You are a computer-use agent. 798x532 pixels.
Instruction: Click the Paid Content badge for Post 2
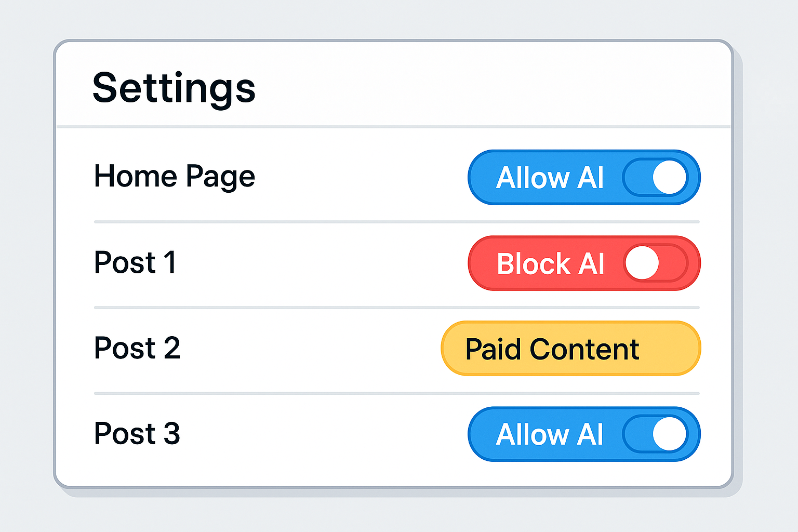click(570, 349)
